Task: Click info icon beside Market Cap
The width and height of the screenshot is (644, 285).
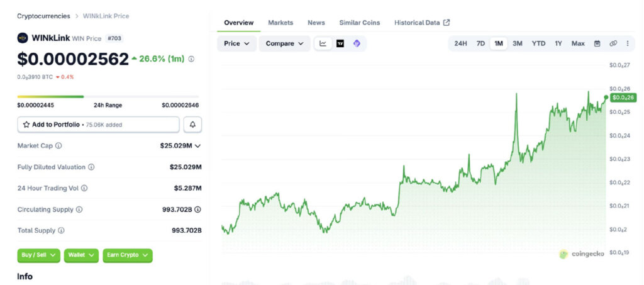Action: 58,146
